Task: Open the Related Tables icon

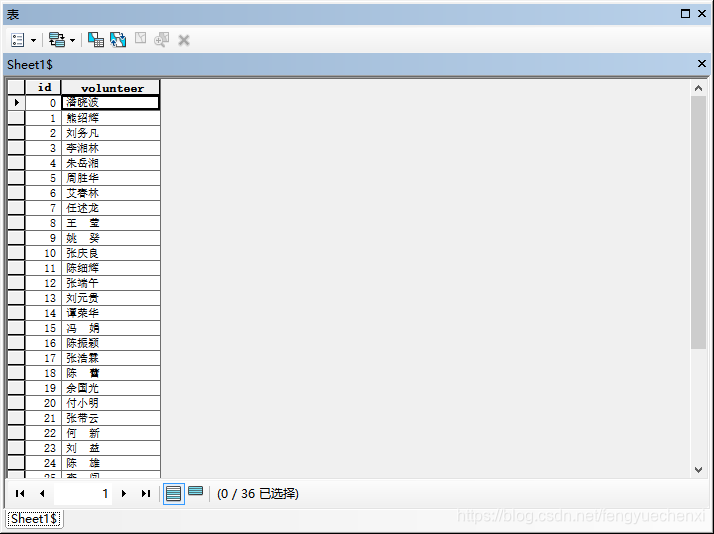Action: click(57, 40)
